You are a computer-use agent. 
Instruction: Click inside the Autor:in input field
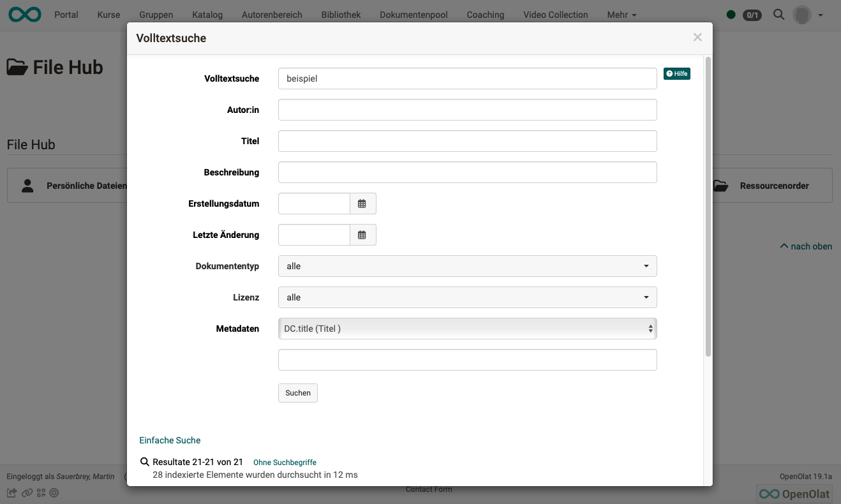[x=467, y=110]
